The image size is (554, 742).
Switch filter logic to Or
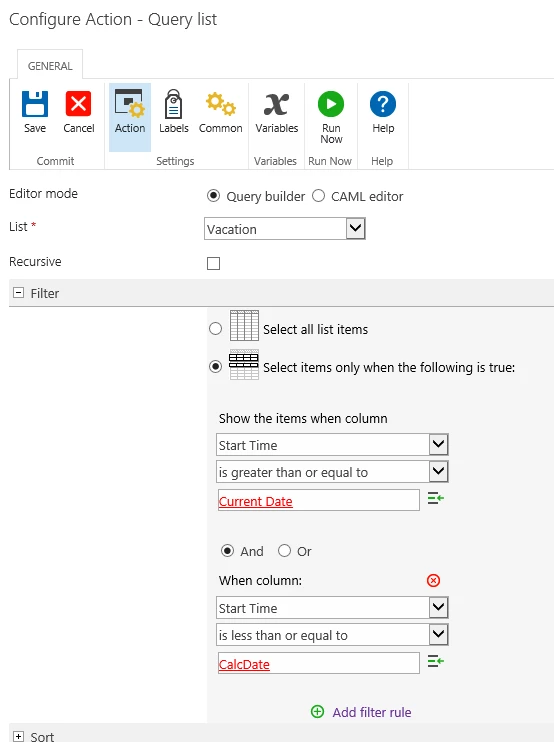click(x=284, y=551)
